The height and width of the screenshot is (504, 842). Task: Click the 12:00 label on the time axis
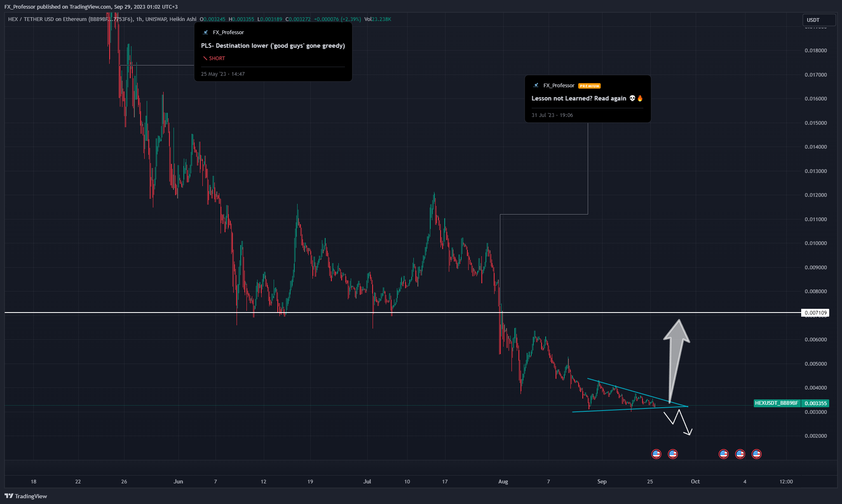point(786,482)
